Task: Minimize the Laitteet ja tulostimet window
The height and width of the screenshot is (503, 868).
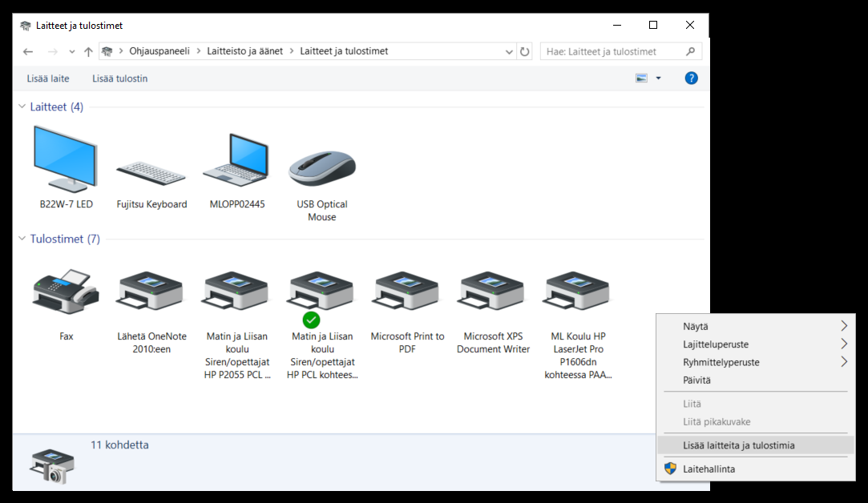Action: point(616,26)
